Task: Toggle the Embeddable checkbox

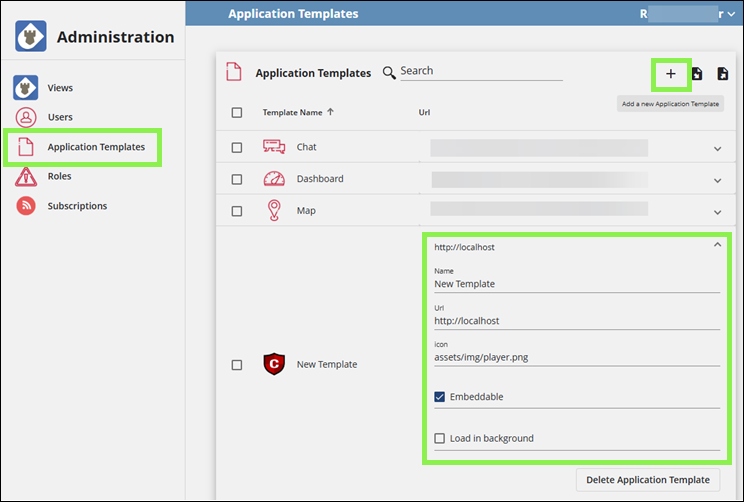Action: (x=440, y=397)
